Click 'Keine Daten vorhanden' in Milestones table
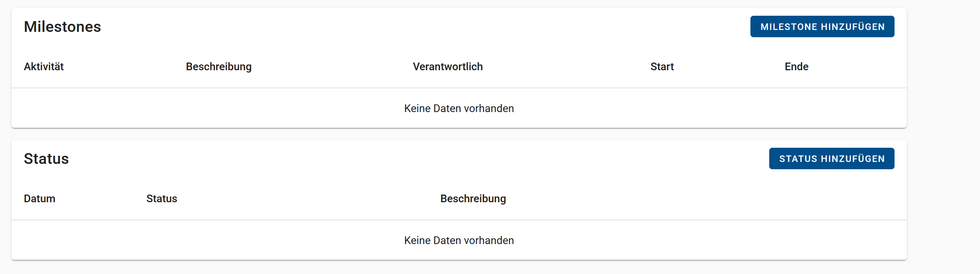Viewport: 980px width, 274px height. 459,108
